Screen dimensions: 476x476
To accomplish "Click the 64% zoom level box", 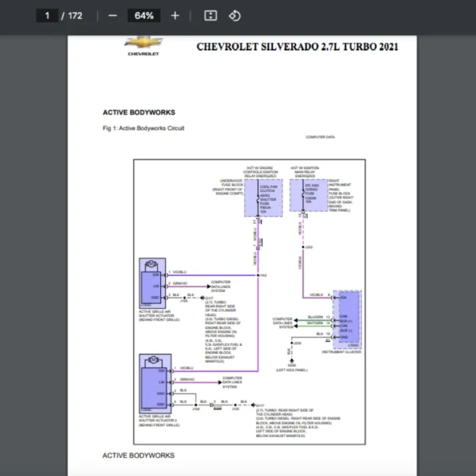I will coord(144,16).
